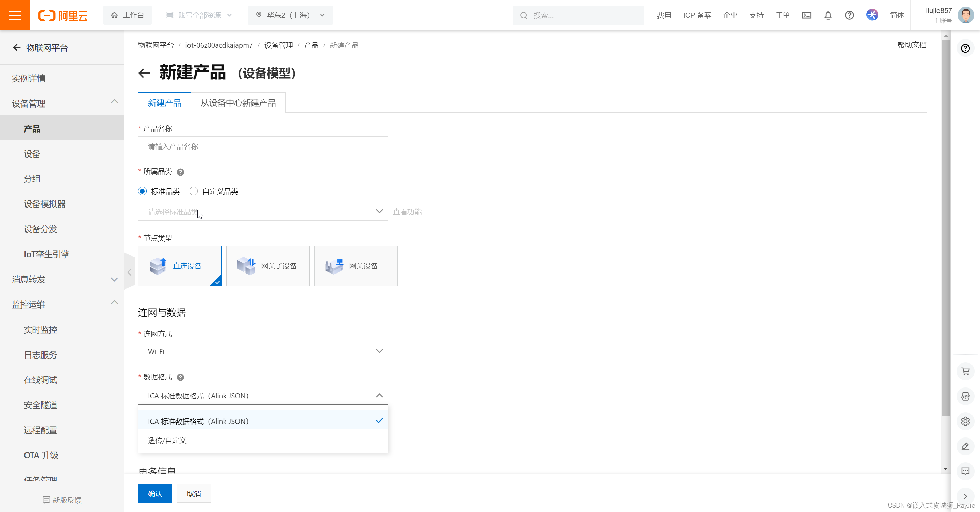Open the settings gear in right sidebar
The image size is (980, 512).
965,421
